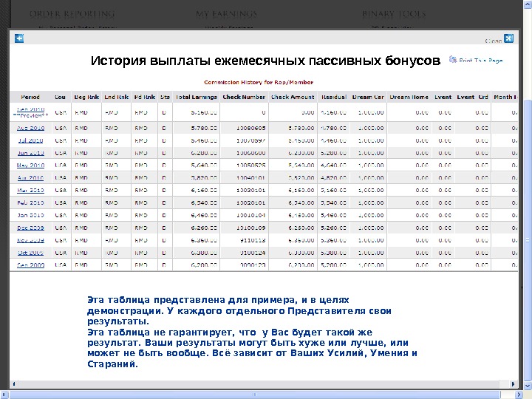Viewport: 532px width, 399px height.
Task: Open the Nov 2009 period link
Action: coord(30,240)
